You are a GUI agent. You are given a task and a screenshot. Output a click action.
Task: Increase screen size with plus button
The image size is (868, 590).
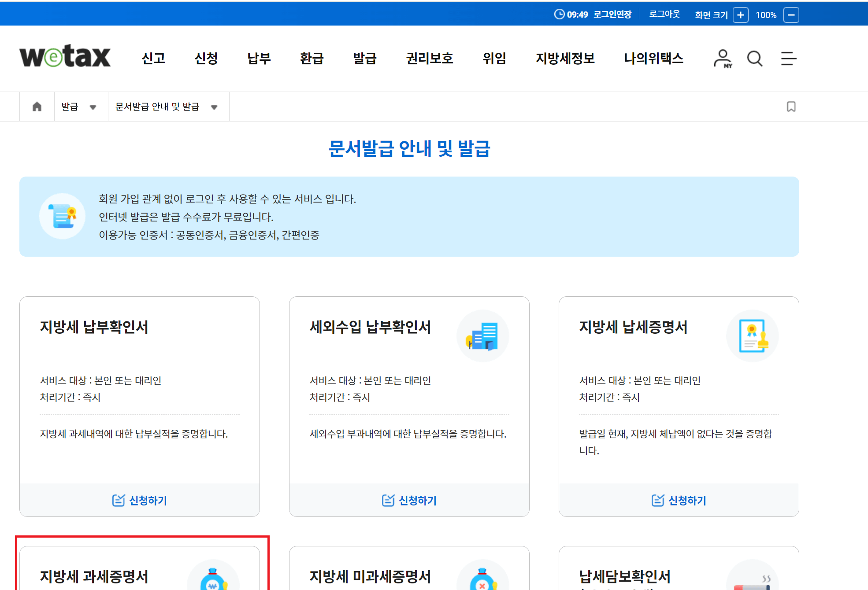point(741,15)
